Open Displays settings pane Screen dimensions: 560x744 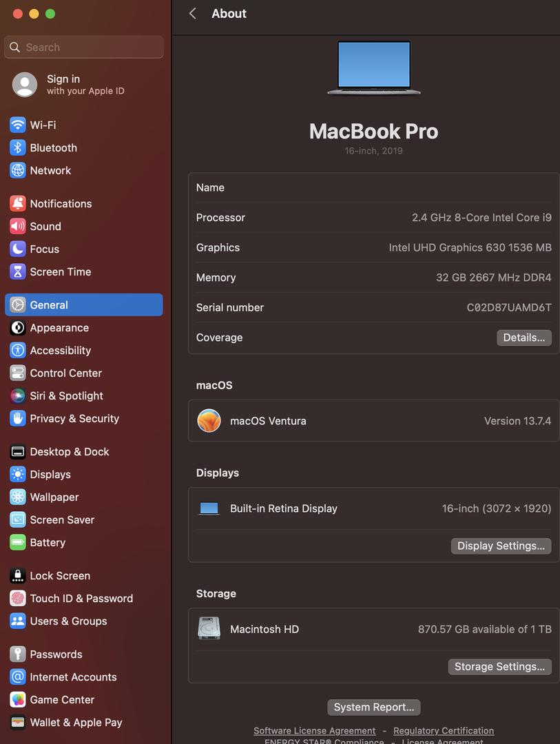[x=84, y=475]
